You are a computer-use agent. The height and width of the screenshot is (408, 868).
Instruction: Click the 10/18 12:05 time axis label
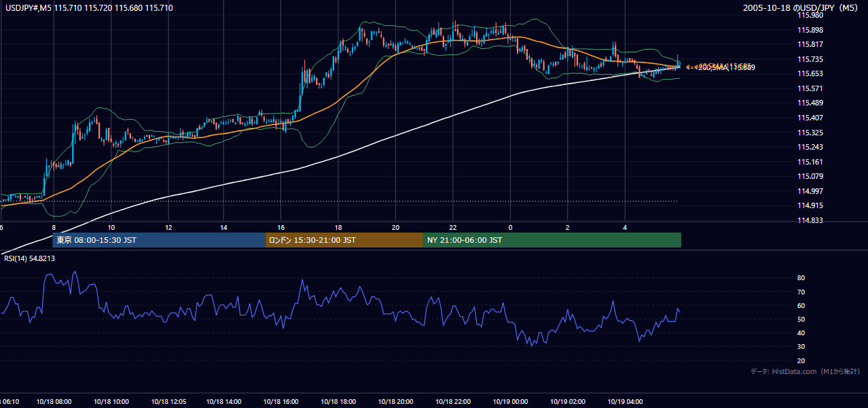click(168, 402)
